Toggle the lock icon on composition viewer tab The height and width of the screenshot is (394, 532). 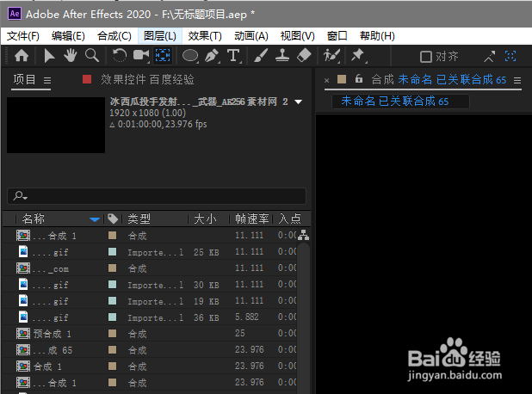coord(359,78)
